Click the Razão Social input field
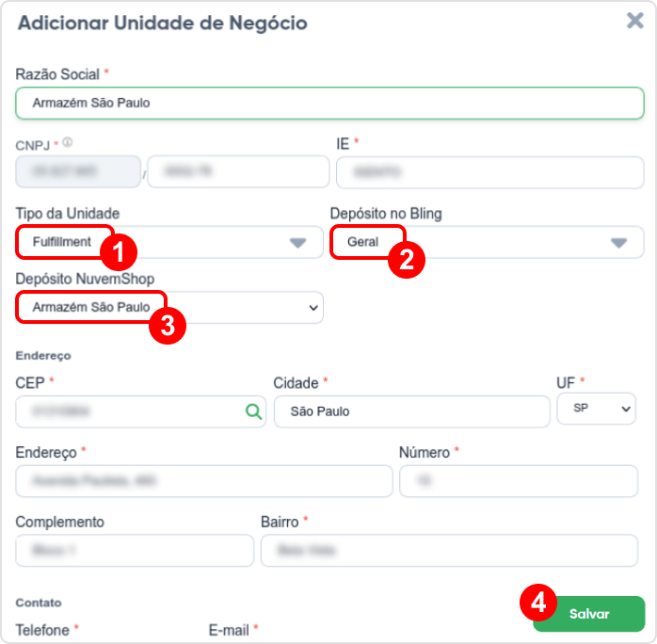The width and height of the screenshot is (657, 644). 329,103
